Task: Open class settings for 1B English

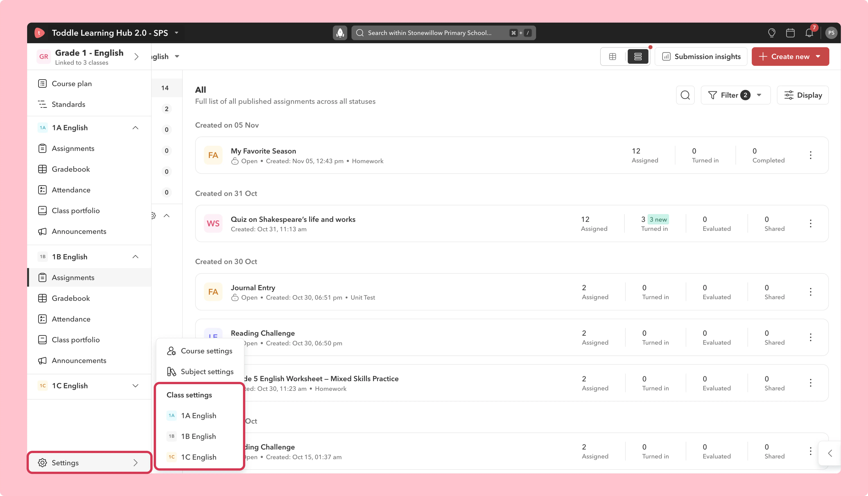Action: point(200,436)
